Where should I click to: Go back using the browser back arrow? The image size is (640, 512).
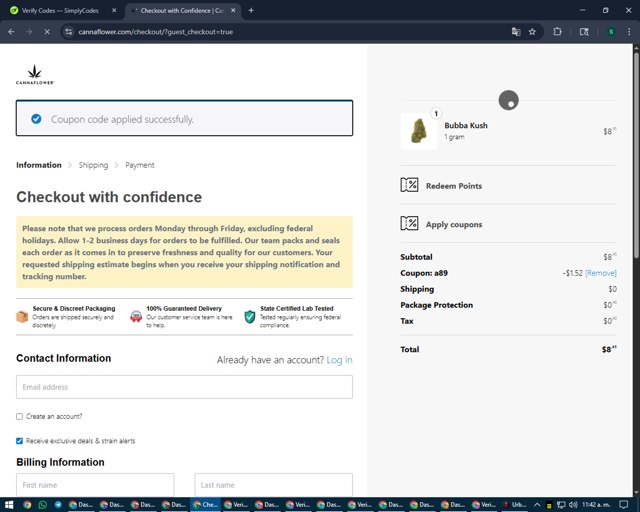pos(11,31)
